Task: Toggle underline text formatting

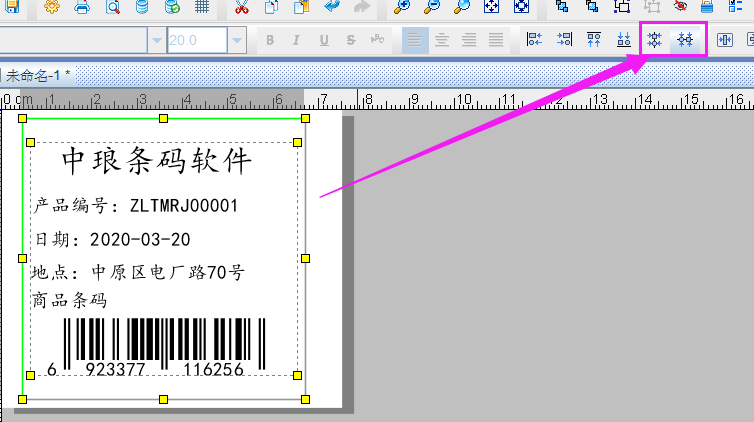Action: [324, 40]
